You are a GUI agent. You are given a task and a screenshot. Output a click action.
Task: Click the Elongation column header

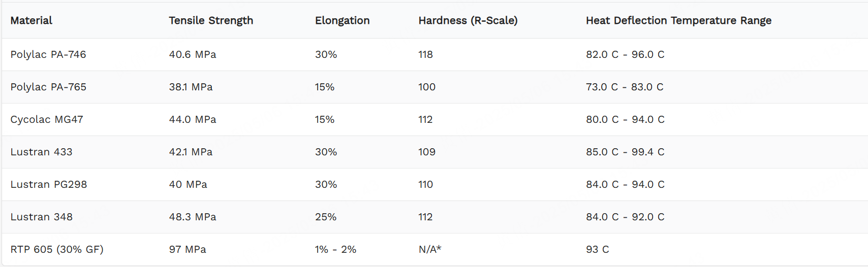coord(342,20)
